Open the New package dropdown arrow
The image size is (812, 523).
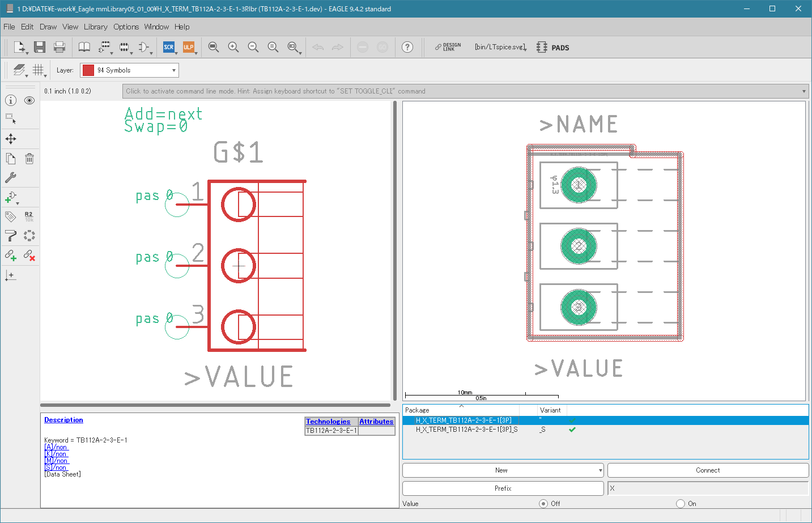tap(600, 470)
